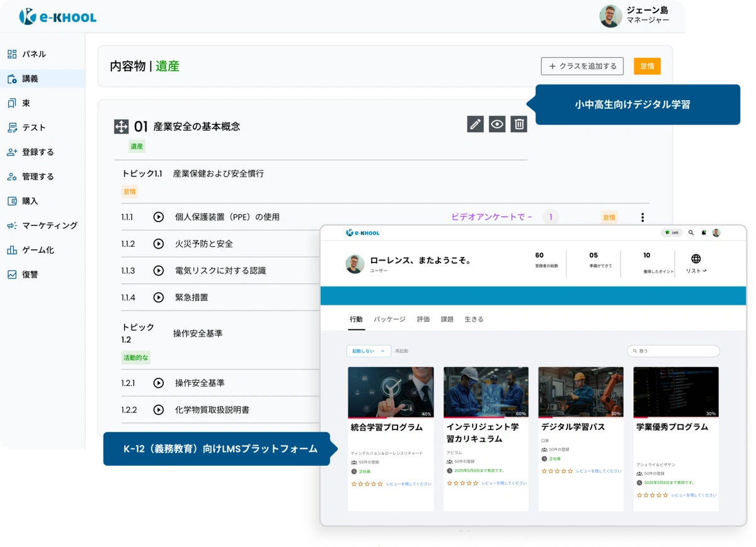Open the マーケティング section in the sidebar
Screen dimensions: 756x547
(x=42, y=225)
